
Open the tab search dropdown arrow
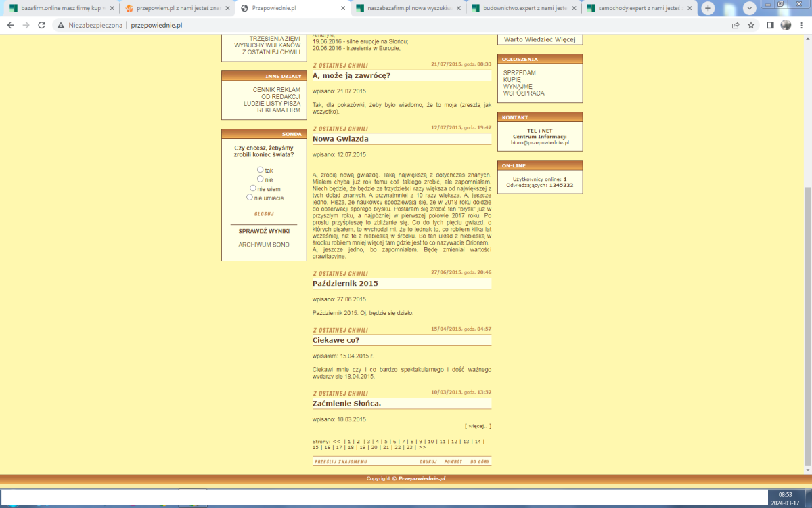pyautogui.click(x=749, y=8)
